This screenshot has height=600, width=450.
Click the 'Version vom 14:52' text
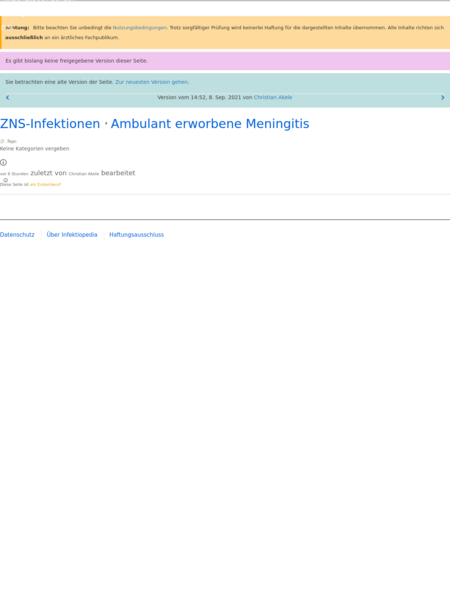(181, 97)
